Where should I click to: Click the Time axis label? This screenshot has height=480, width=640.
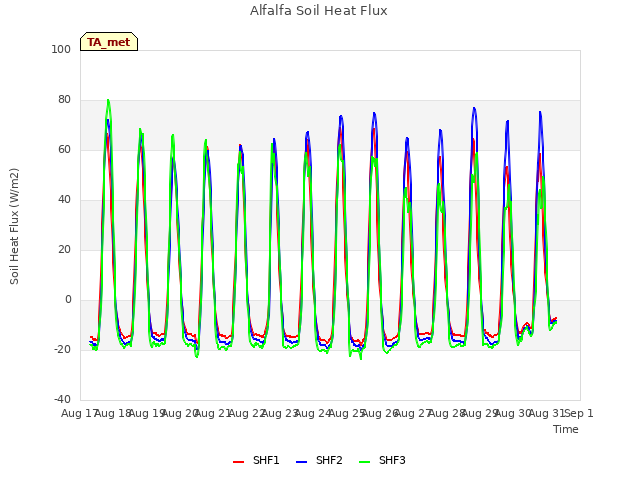pos(566,429)
